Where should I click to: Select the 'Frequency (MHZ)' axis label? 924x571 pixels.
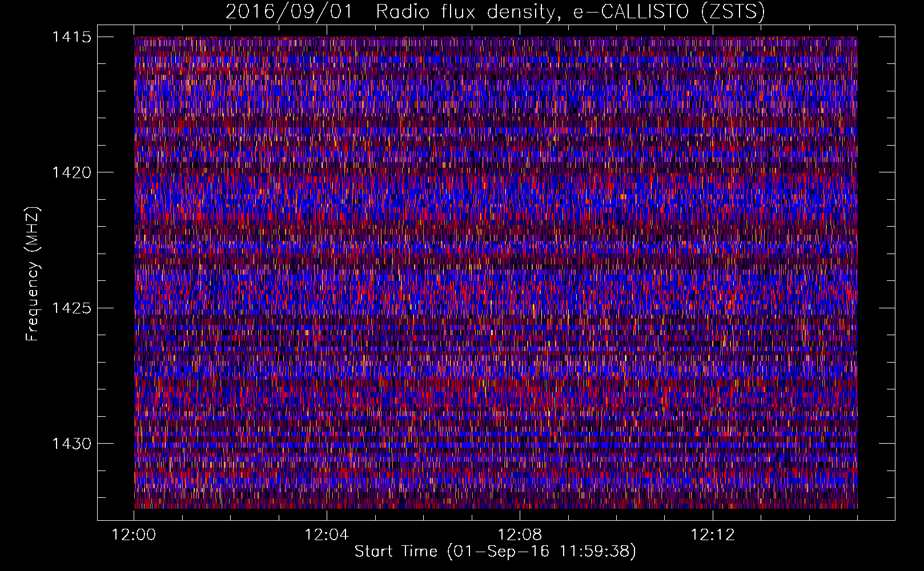(33, 274)
